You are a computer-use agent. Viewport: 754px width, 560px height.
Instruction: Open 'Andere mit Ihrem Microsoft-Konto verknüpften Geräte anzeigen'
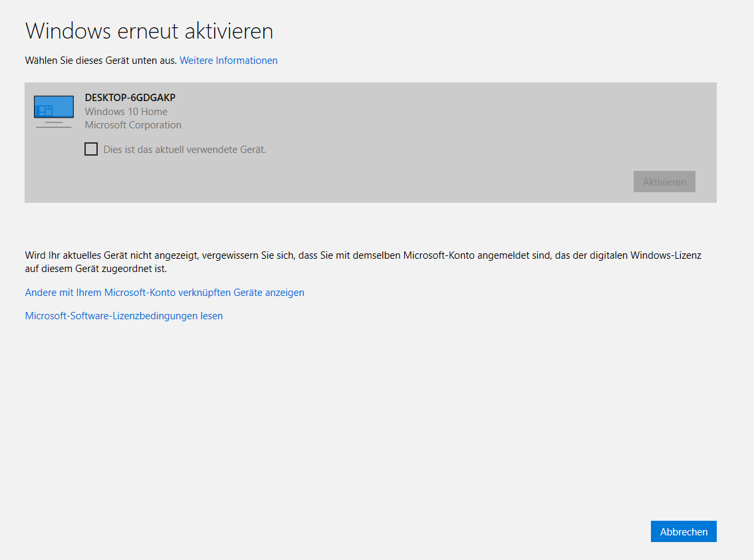(x=164, y=293)
